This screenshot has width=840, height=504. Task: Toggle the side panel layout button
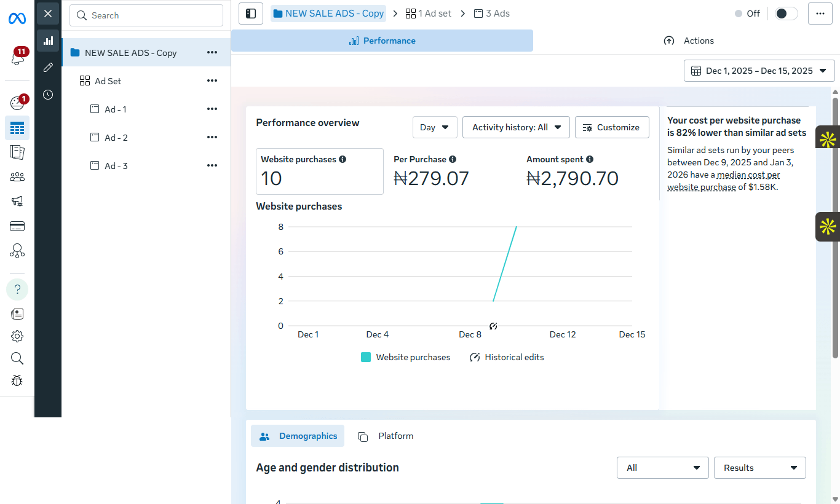(251, 14)
